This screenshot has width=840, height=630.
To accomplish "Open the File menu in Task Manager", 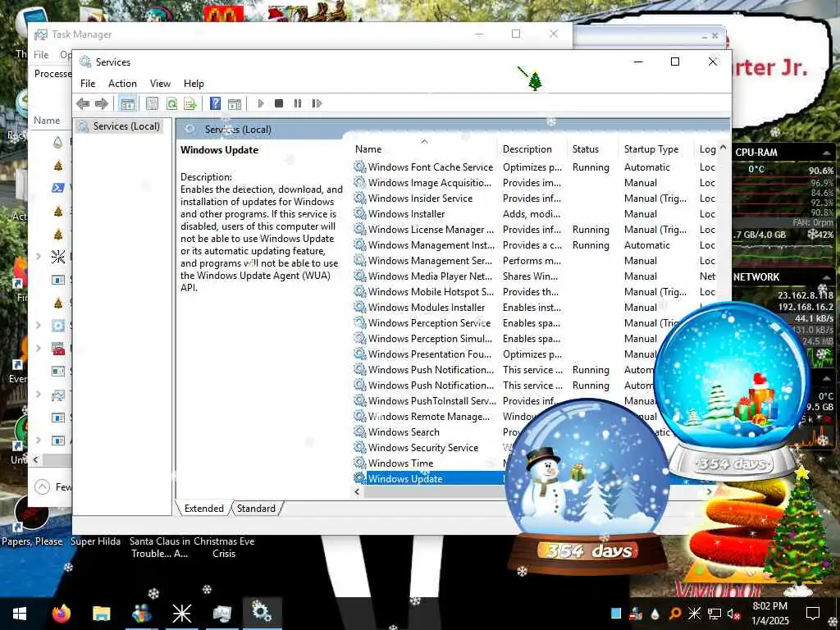I will (41, 55).
